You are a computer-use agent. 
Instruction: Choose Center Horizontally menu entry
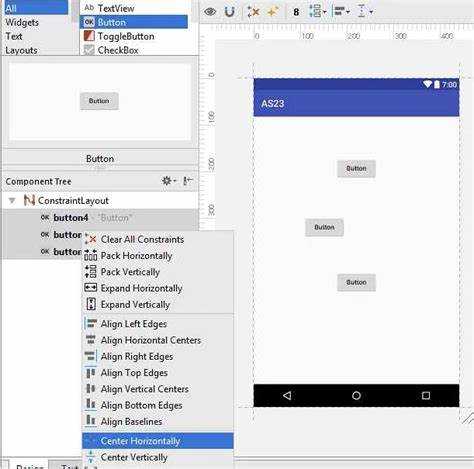pos(158,441)
